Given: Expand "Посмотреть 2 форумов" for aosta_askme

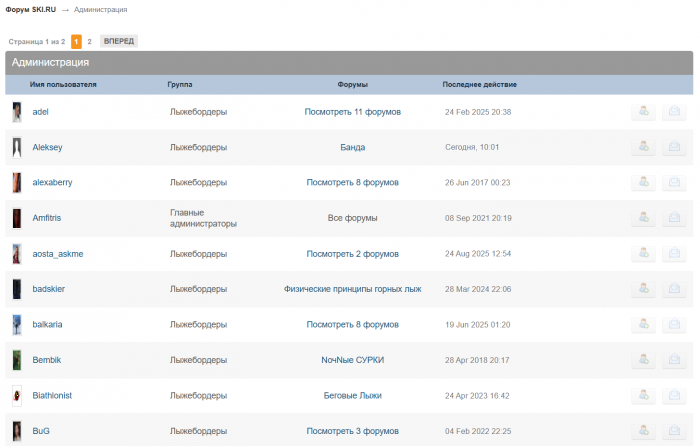Looking at the screenshot, I should 352,254.
